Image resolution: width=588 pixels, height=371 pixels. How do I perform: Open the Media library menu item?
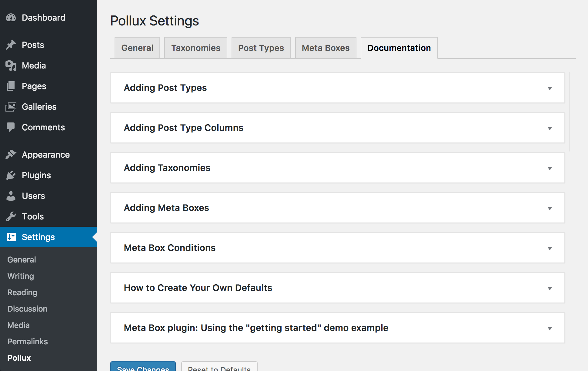[48, 65]
